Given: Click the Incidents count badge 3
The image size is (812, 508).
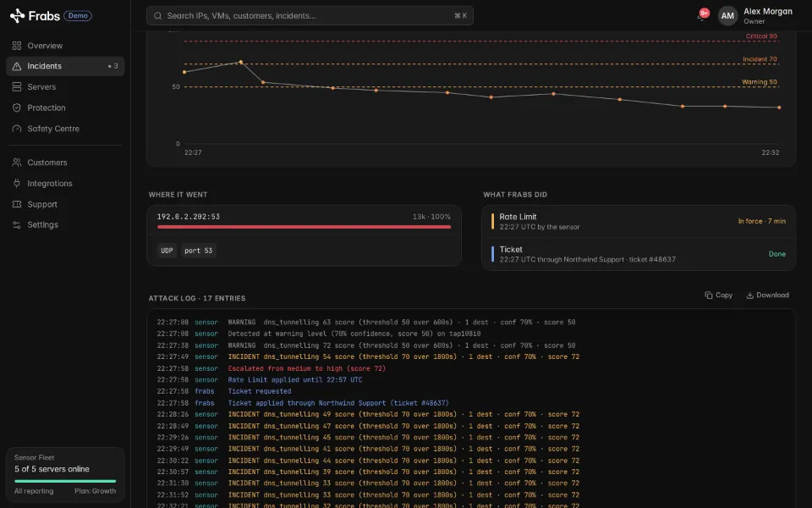Looking at the screenshot, I should [x=112, y=66].
